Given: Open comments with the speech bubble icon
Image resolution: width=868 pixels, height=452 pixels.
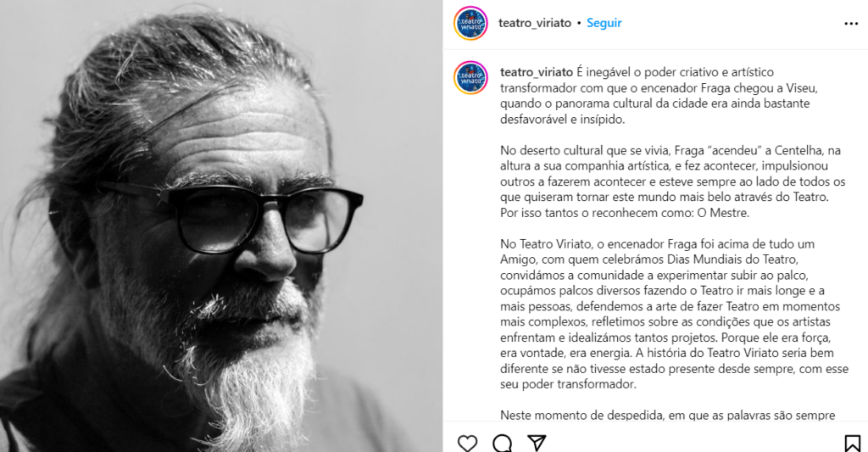Looking at the screenshot, I should pos(502,443).
